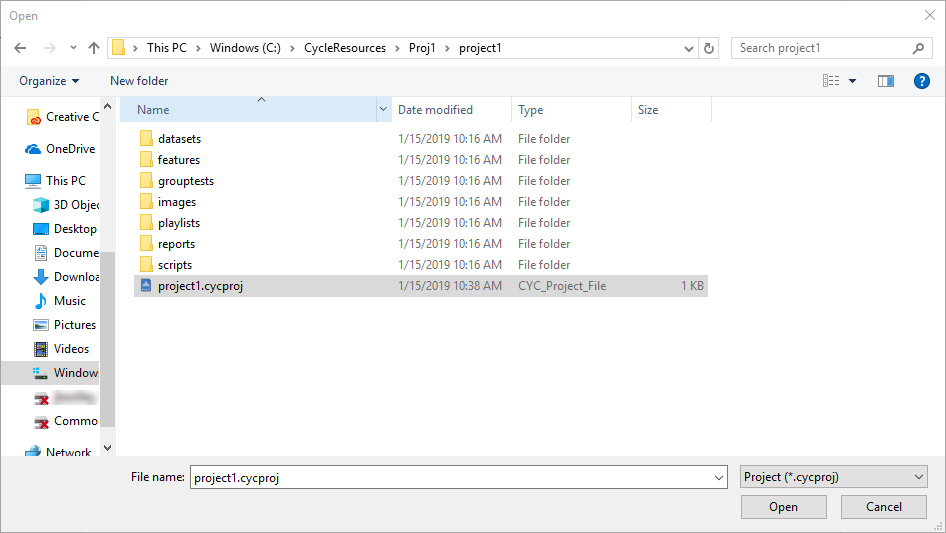Viewport: 946px width, 533px height.
Task: Open Pictures in navigation pane
Action: click(x=65, y=325)
